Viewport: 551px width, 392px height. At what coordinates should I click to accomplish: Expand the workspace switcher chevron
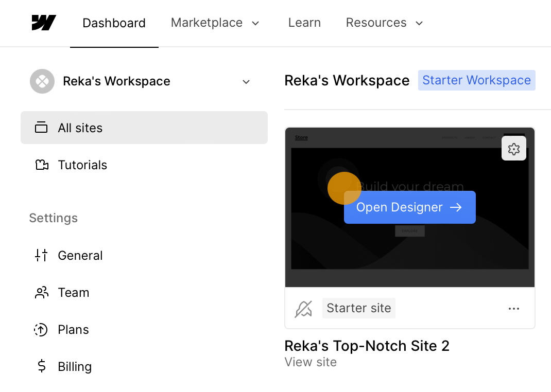[246, 82]
